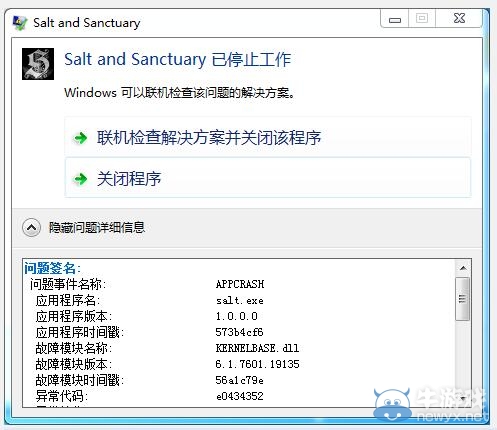Screen dimensions: 497x430
Task: Select the salt.exe application name value
Action: (240, 301)
